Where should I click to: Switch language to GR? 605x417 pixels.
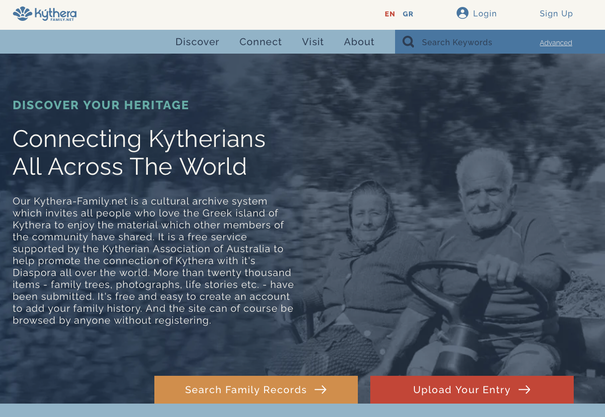click(x=408, y=14)
